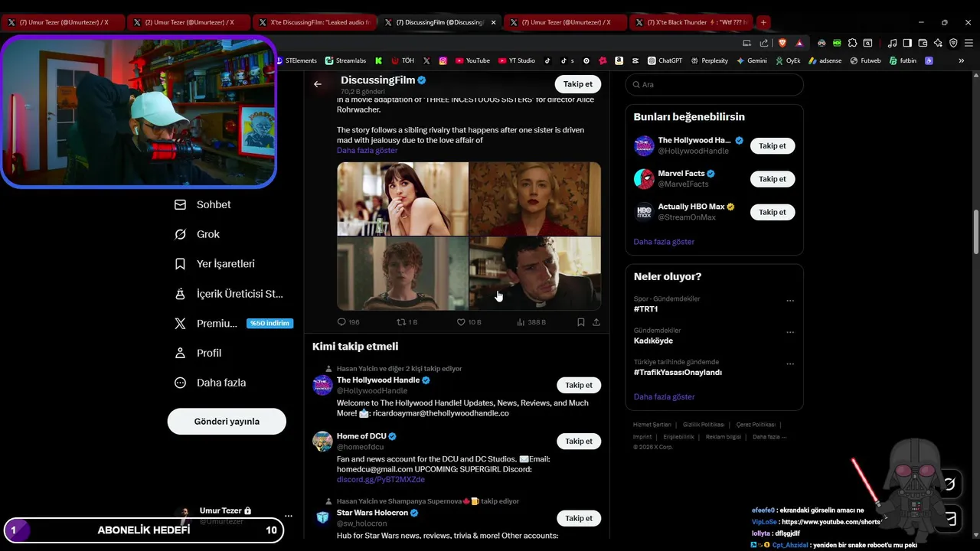
Task: Expand tweet text with Daha fazla göster
Action: coord(367,150)
